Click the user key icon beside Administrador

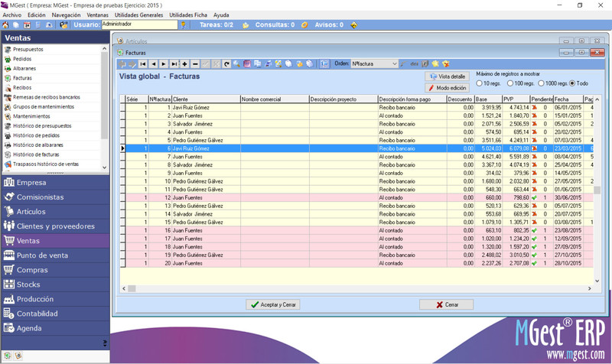click(x=183, y=25)
